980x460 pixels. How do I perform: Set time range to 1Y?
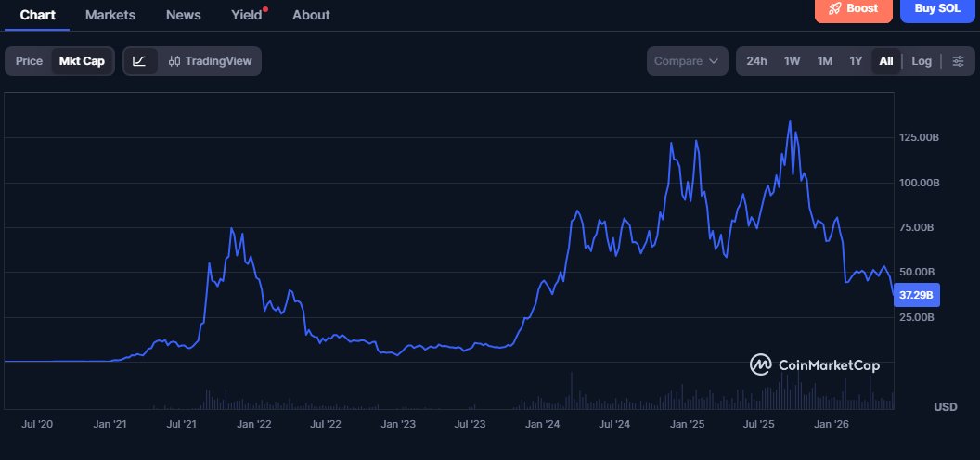pos(856,61)
